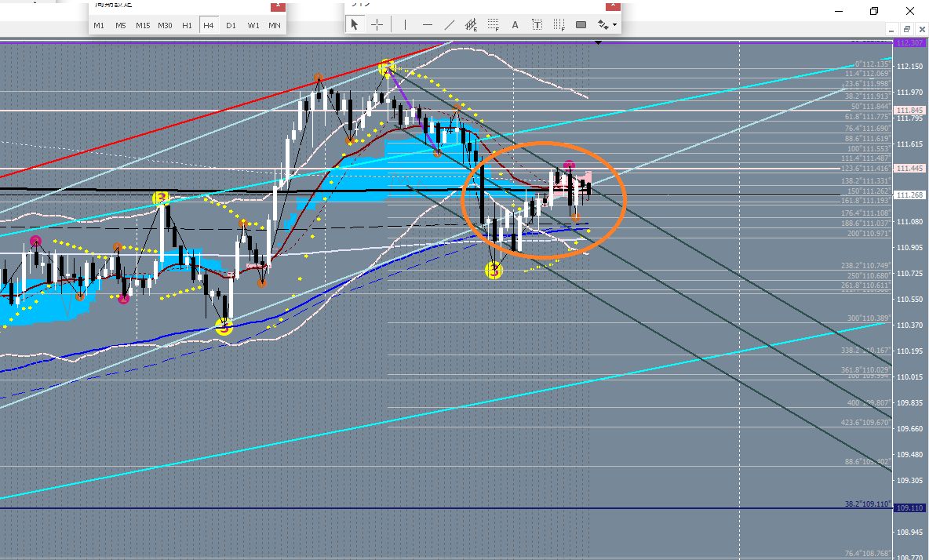Activate the crosshair tool
The height and width of the screenshot is (560, 929).
(x=377, y=25)
